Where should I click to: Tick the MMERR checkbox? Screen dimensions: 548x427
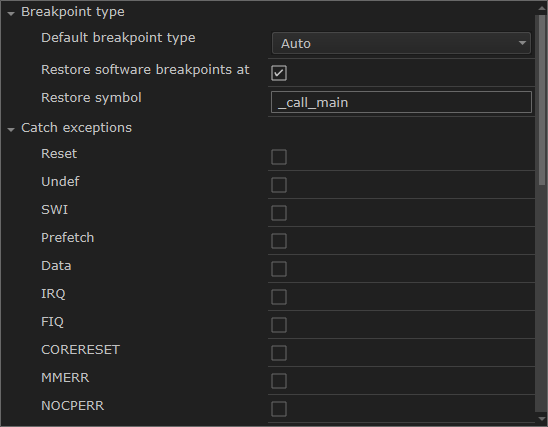[279, 381]
